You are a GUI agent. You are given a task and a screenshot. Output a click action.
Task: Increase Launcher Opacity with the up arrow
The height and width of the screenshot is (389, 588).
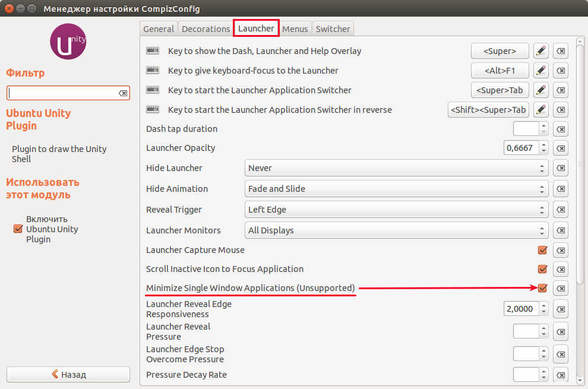click(543, 145)
